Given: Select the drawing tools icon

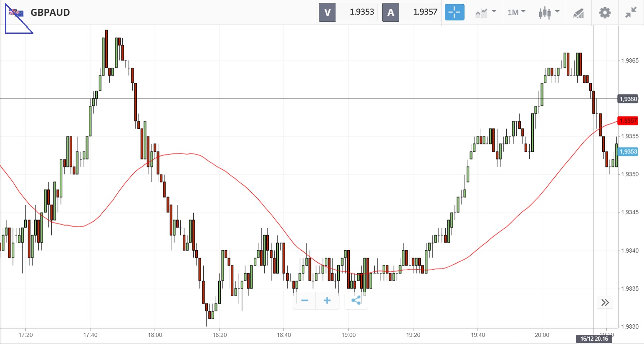Looking at the screenshot, I should click(x=578, y=13).
